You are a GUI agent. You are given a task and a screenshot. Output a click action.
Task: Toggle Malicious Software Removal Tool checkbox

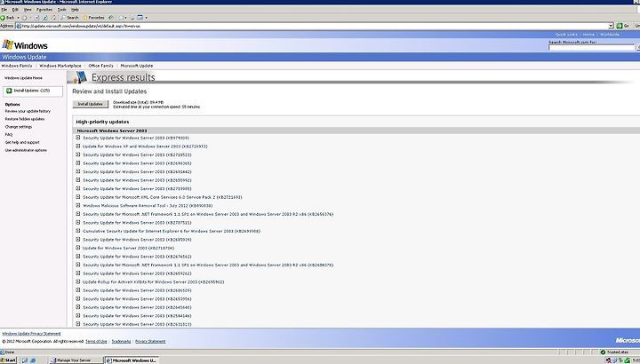(x=78, y=205)
